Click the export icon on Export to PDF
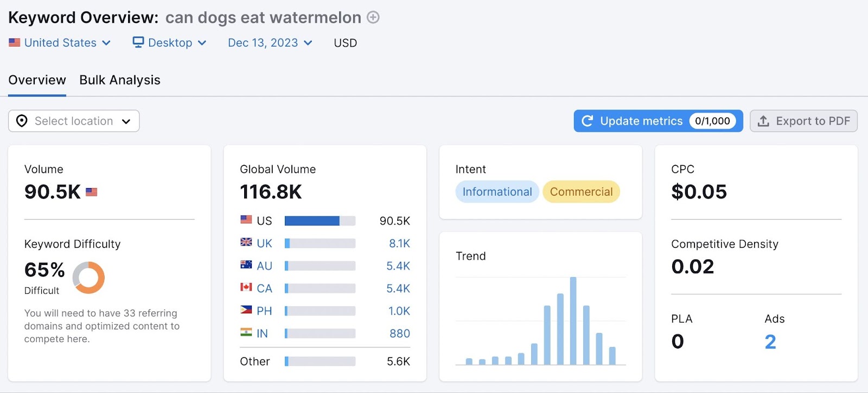Image resolution: width=868 pixels, height=393 pixels. click(x=764, y=121)
